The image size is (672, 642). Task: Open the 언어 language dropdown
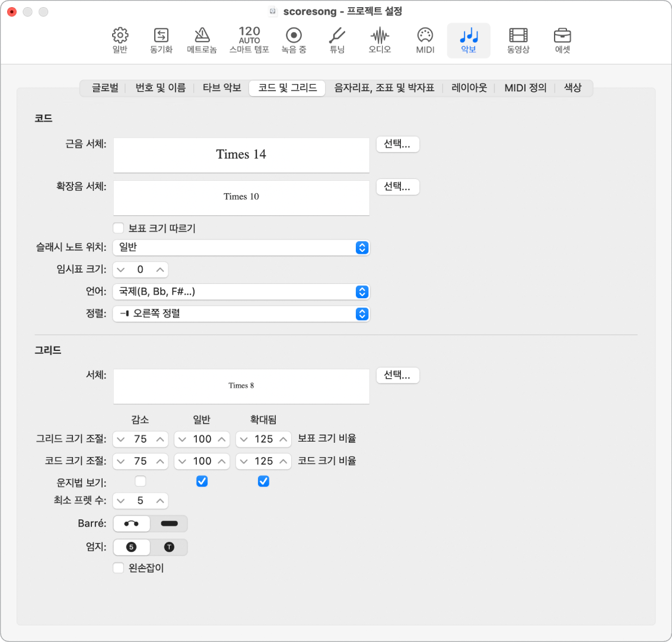click(x=241, y=292)
